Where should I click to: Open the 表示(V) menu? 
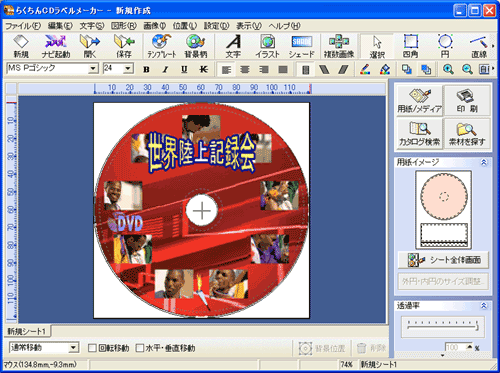click(249, 26)
